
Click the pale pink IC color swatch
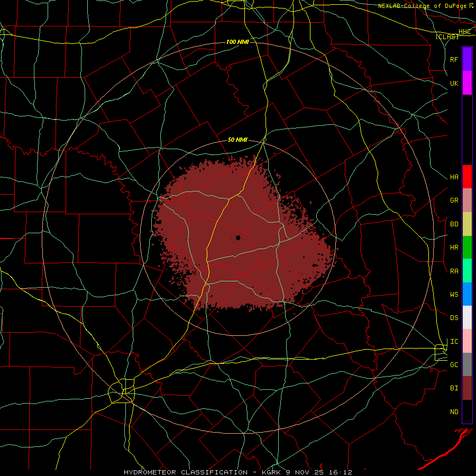click(x=467, y=341)
